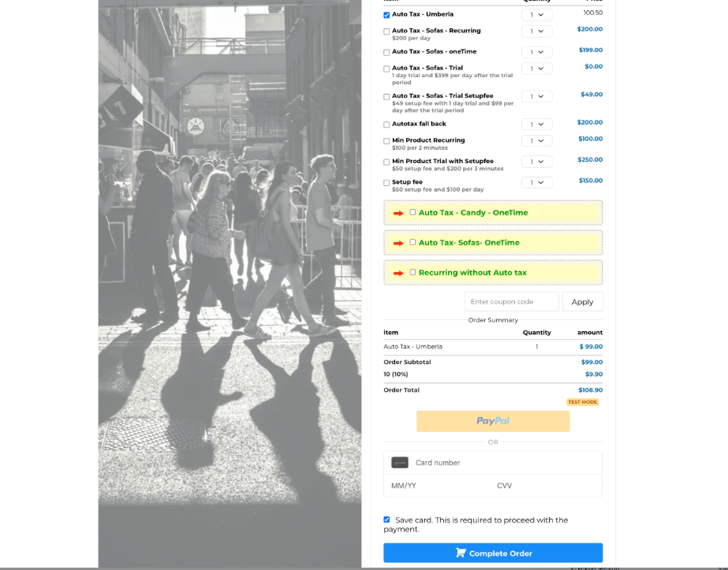The width and height of the screenshot is (728, 570).
Task: Add Auto Tax - Candy - OneTime bump offer
Action: pos(413,212)
